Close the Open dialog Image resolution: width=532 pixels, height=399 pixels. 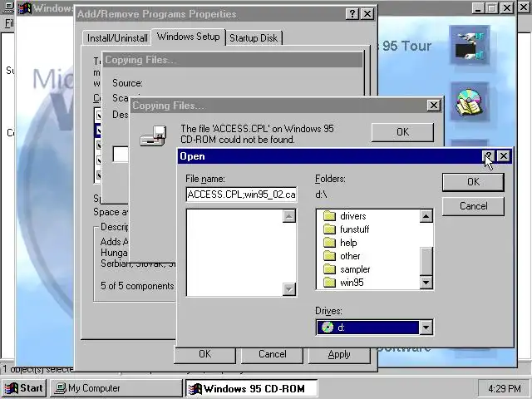(x=504, y=156)
